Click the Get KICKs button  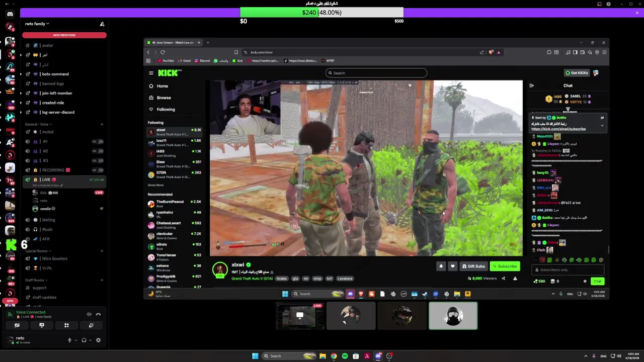coord(577,73)
